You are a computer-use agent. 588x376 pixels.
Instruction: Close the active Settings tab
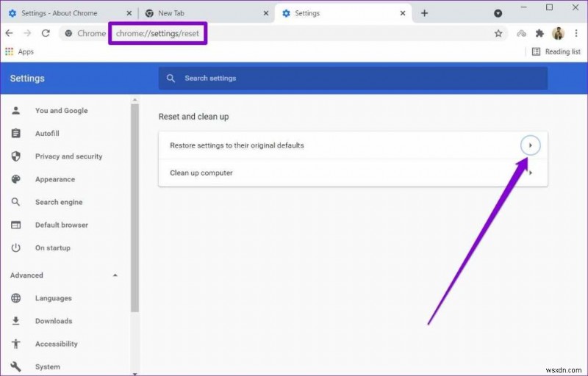click(x=403, y=13)
